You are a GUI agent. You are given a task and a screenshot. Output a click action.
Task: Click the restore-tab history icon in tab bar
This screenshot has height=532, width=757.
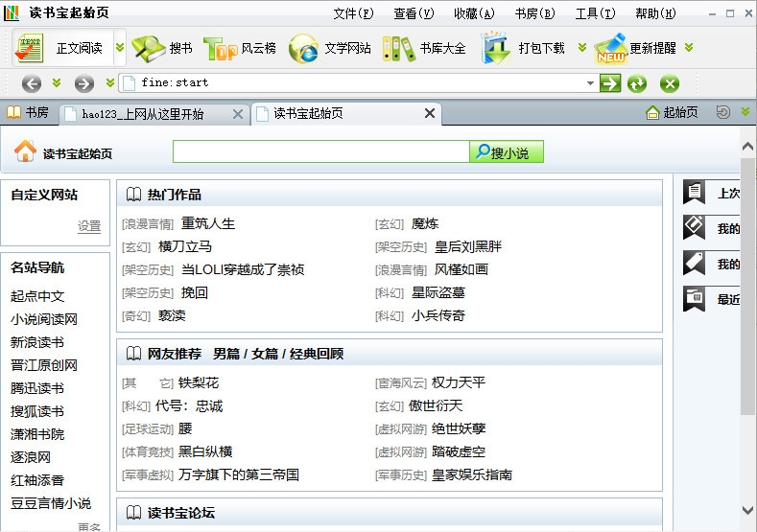[722, 112]
